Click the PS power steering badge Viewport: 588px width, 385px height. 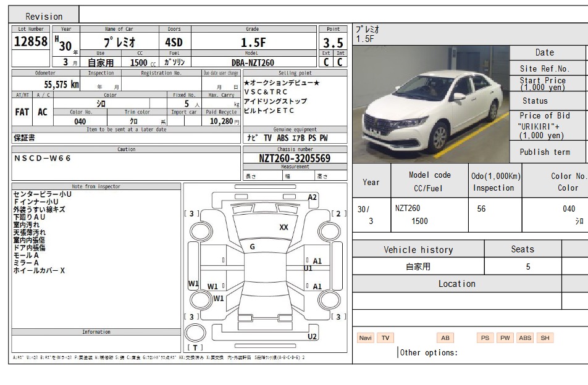485,338
